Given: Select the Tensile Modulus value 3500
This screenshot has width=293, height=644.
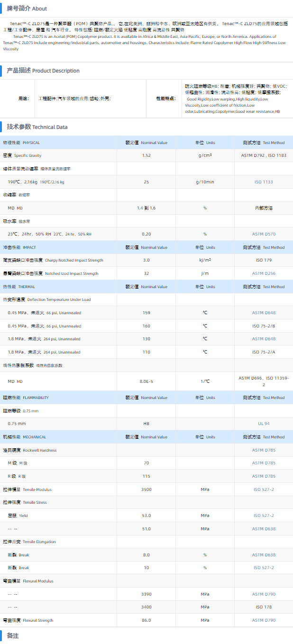Looking at the screenshot, I should [x=146, y=490].
